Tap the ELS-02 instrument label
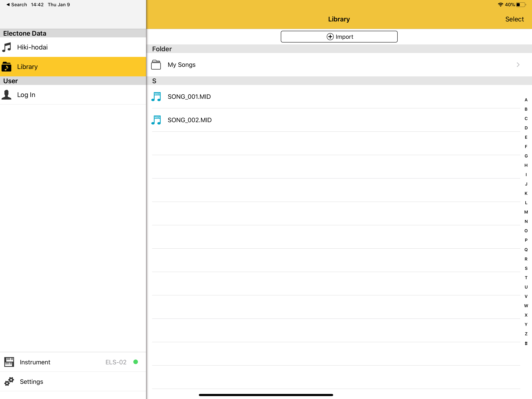Screen dimensions: 532x399 tap(116, 362)
